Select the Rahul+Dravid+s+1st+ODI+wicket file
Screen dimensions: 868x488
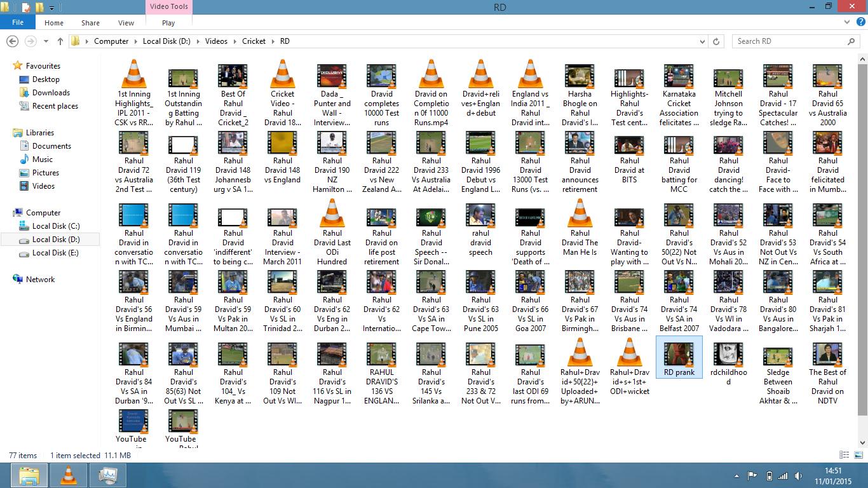click(630, 367)
